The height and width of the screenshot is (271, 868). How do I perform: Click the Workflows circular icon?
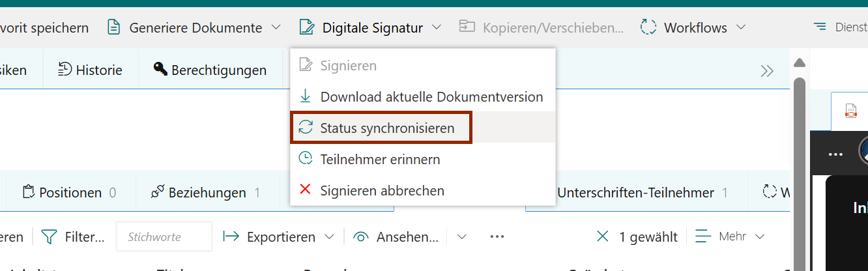648,27
